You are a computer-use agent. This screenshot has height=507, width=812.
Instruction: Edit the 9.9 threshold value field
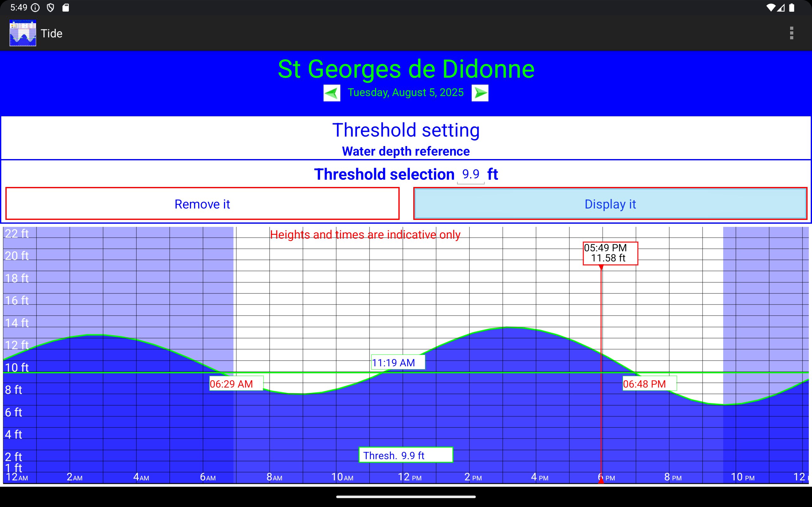coord(470,174)
